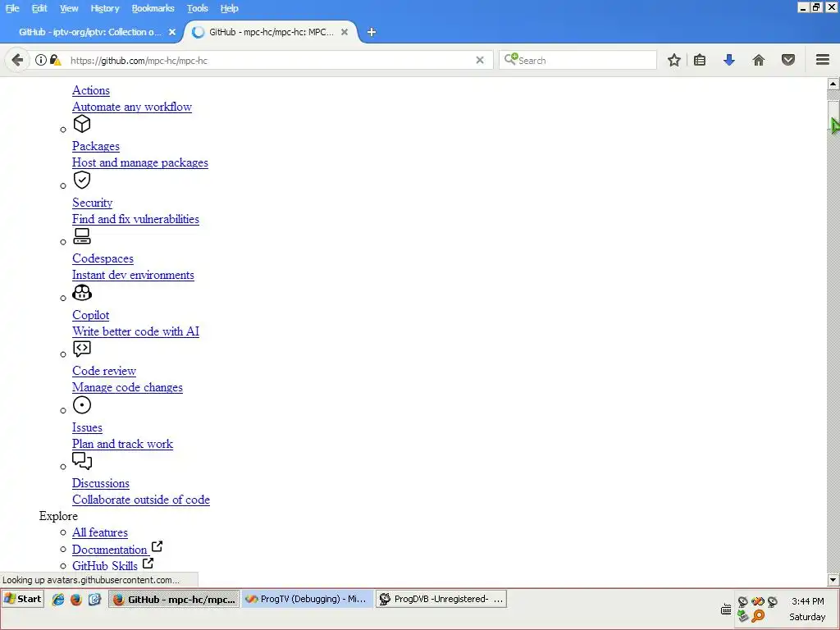Launch Firefox from quick launch bar
Image resolution: width=840 pixels, height=630 pixels.
(x=76, y=600)
